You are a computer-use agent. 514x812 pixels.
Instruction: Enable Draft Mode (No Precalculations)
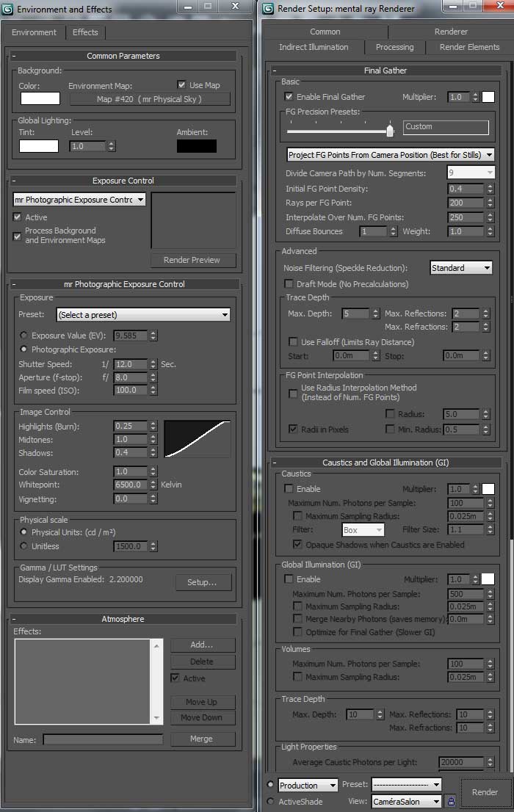tap(289, 284)
